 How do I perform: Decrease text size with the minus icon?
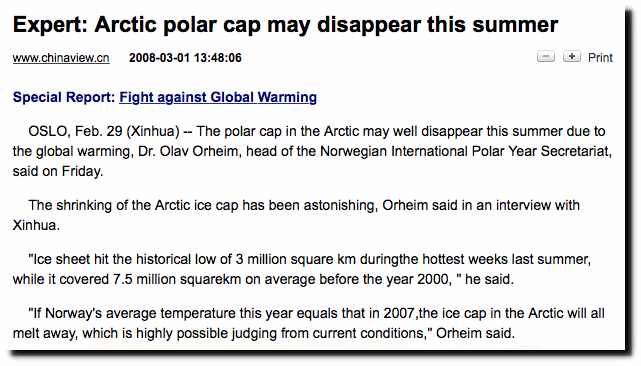pyautogui.click(x=546, y=56)
